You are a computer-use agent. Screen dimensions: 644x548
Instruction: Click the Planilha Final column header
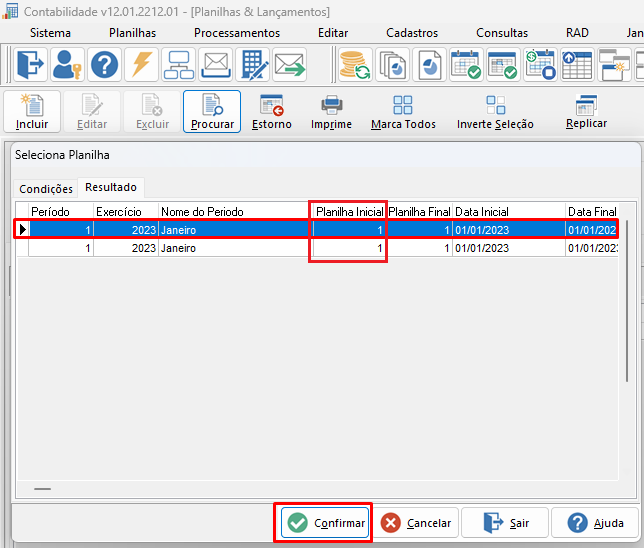pyautogui.click(x=419, y=212)
